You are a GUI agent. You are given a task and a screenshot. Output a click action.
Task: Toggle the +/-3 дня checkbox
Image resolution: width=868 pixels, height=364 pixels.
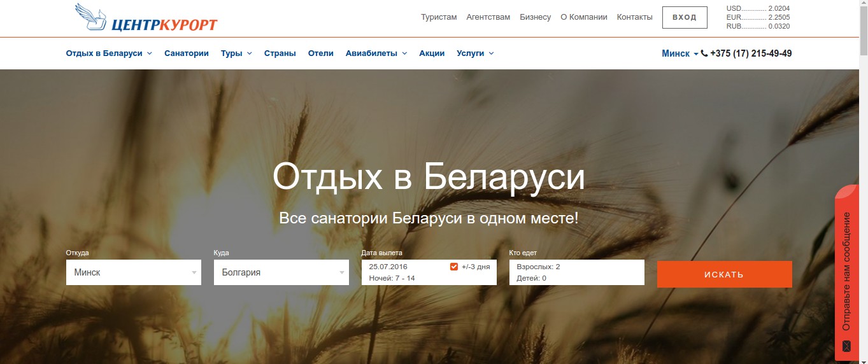point(454,267)
